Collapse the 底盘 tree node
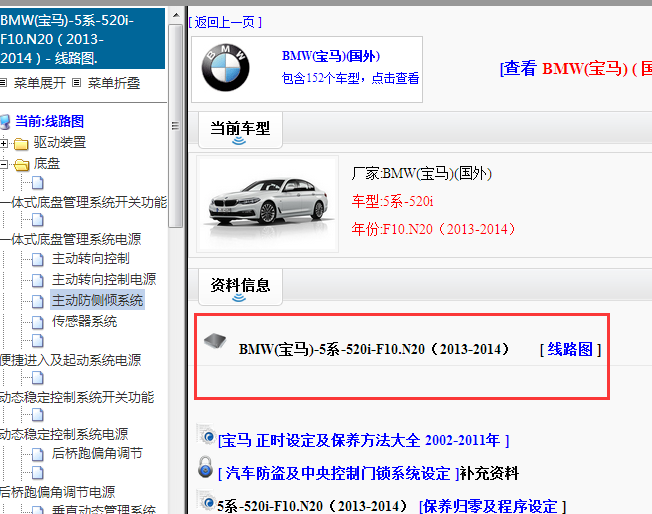This screenshot has height=514, width=652. (x=3, y=165)
